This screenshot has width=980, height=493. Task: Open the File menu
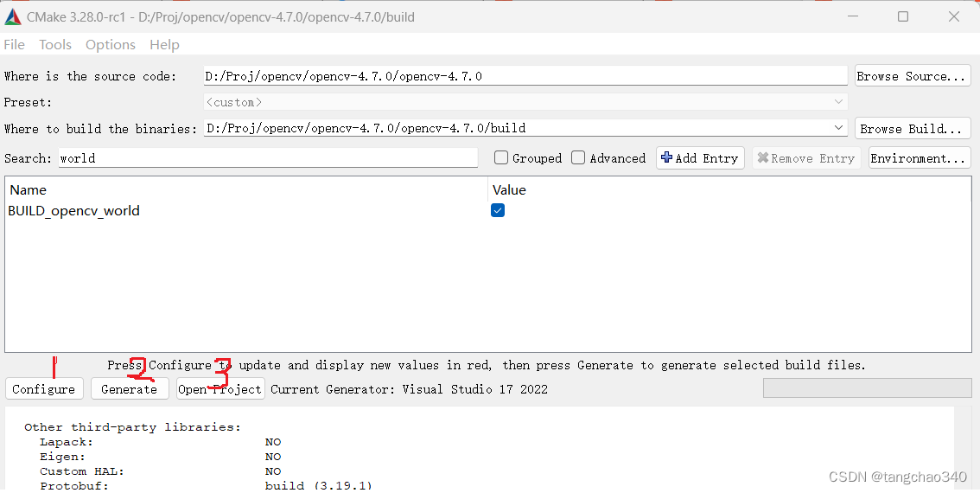(x=15, y=44)
